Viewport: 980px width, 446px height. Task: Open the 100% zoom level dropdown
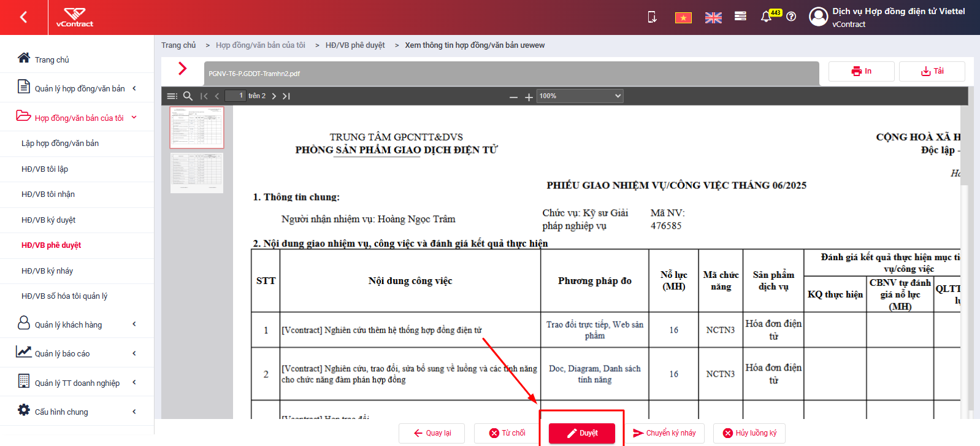pos(580,96)
